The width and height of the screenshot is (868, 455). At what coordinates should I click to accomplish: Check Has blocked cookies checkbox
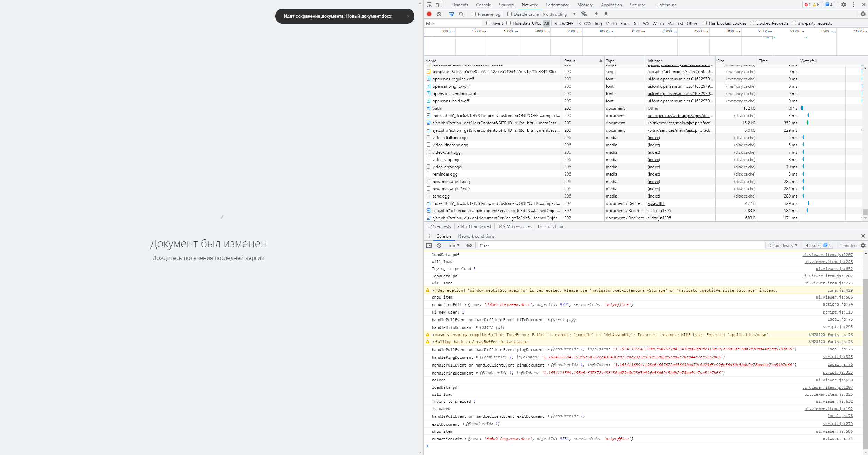705,23
